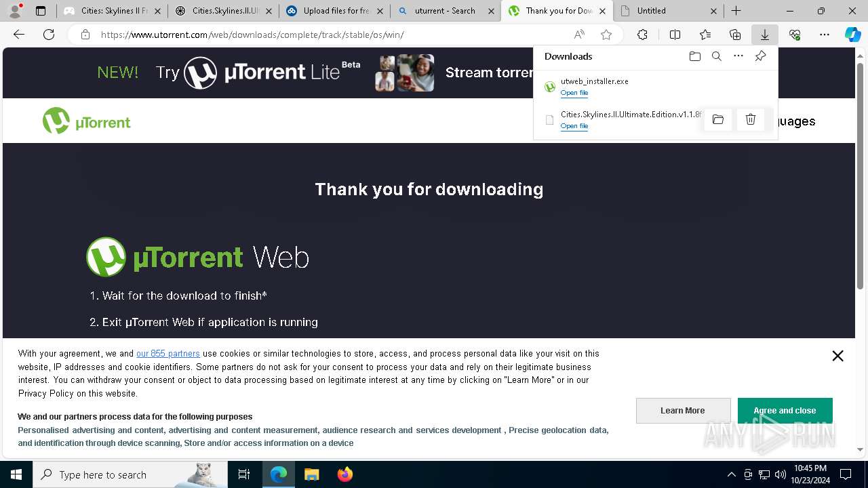Click the Downloads toolbar arrow icon
868x488 pixels.
[x=765, y=35]
